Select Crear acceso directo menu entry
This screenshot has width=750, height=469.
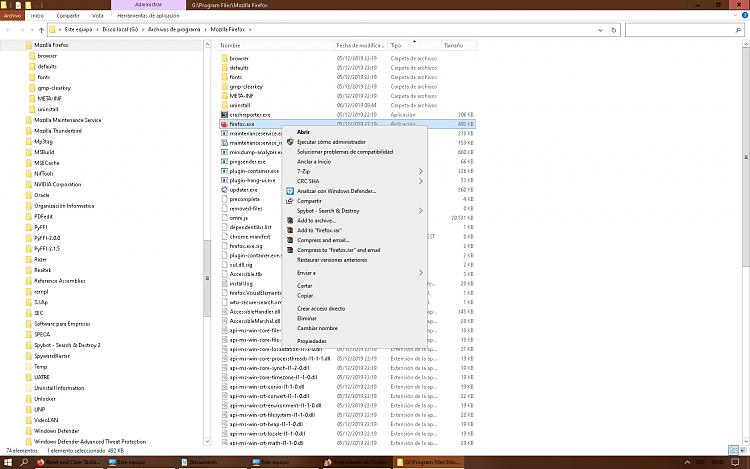point(321,308)
